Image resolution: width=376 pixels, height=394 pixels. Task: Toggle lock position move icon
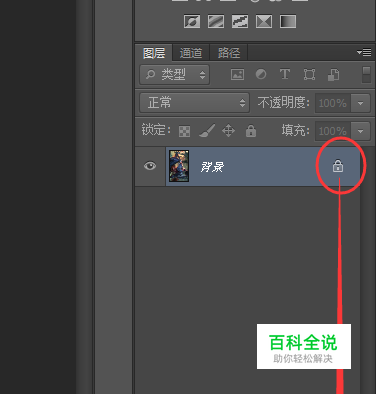(228, 131)
